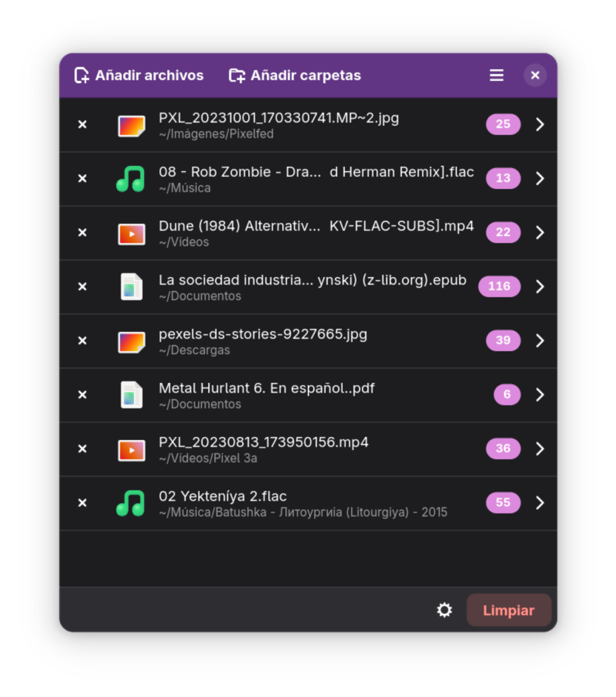Expand details for PXL_20231001 jpg chevron

540,124
